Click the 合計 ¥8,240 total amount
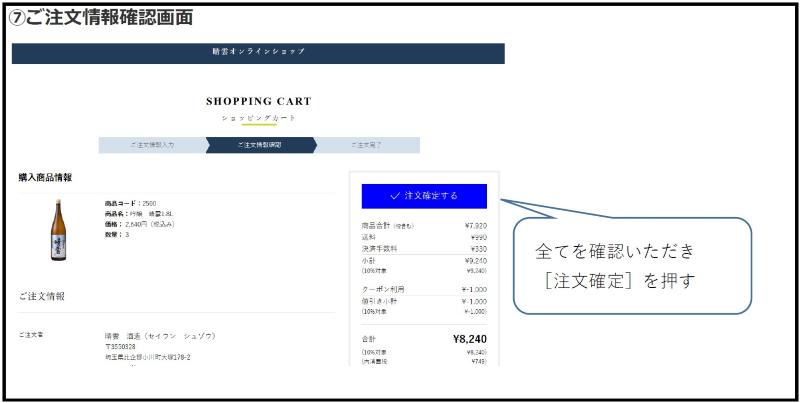The width and height of the screenshot is (800, 403). (467, 339)
